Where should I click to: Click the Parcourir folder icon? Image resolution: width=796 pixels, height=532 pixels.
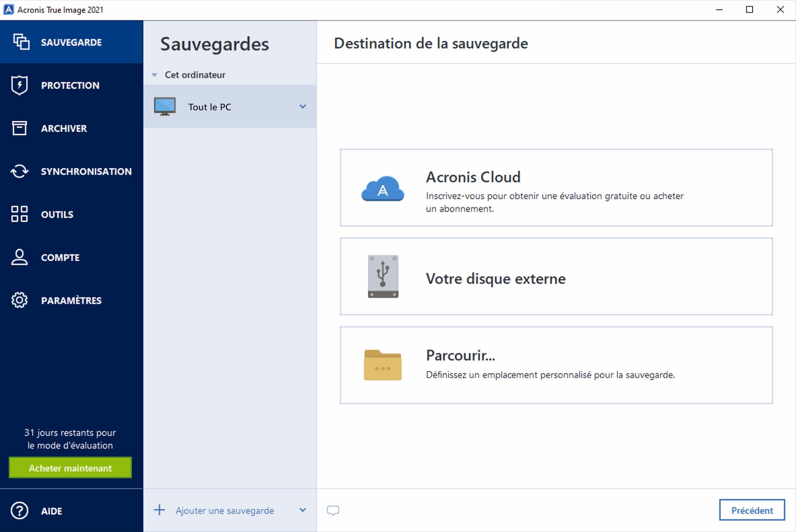pos(383,365)
